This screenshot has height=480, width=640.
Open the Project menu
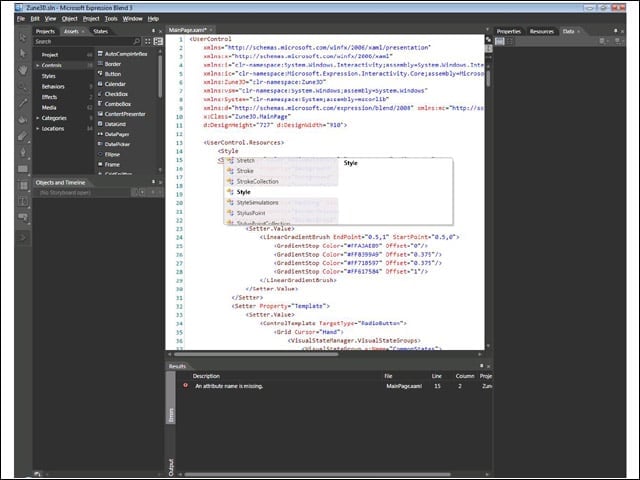pos(91,19)
